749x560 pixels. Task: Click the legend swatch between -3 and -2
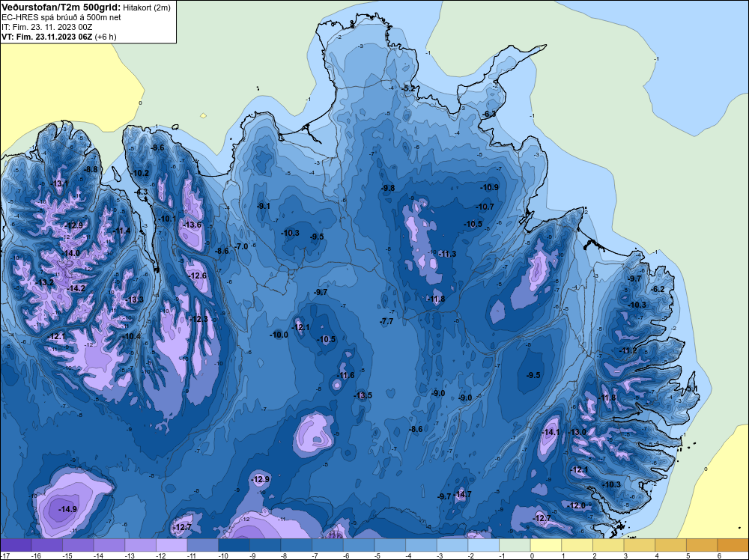click(x=452, y=545)
